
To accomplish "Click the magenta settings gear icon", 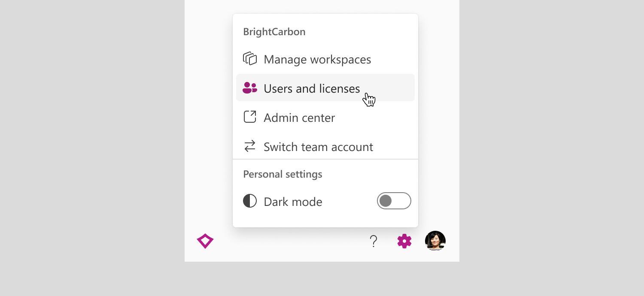I will click(x=404, y=241).
